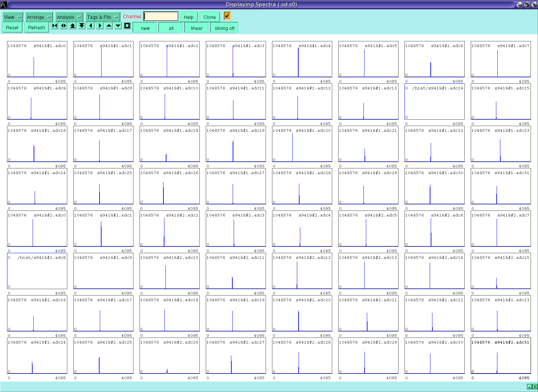Click the double up-arrow toolbar icon
The width and height of the screenshot is (538, 392).
[x=73, y=26]
